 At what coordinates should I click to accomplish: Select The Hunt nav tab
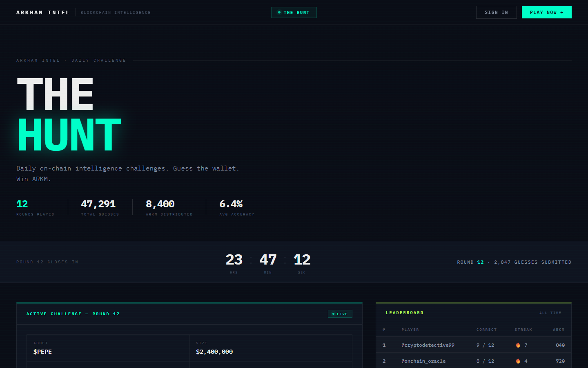coord(294,13)
